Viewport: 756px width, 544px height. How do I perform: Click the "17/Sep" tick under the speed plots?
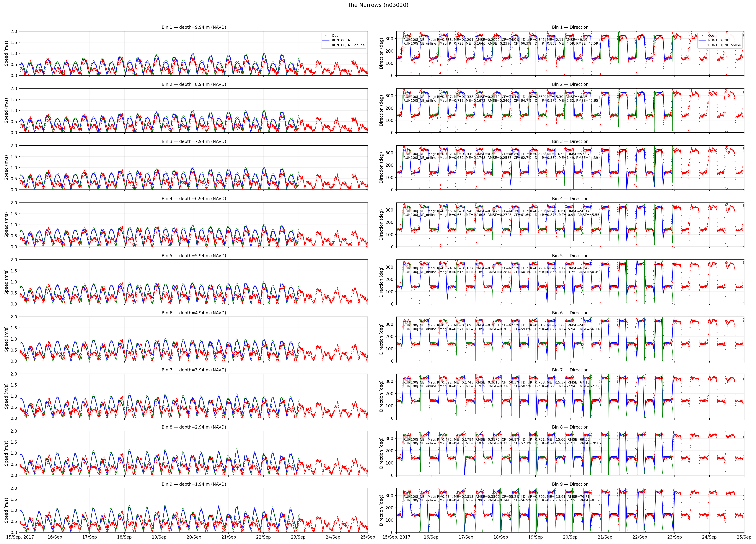[89, 537]
